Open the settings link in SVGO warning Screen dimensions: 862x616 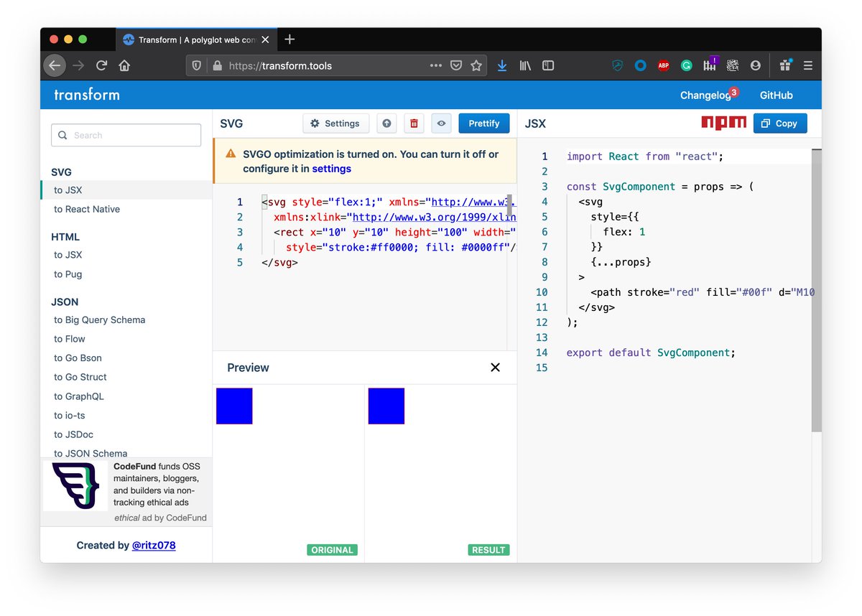click(x=332, y=169)
